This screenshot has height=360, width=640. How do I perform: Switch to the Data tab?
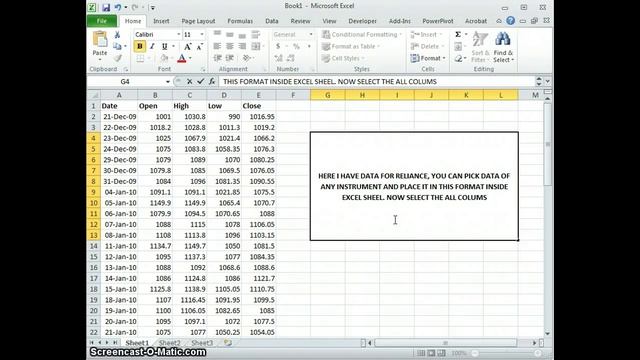pyautogui.click(x=272, y=21)
